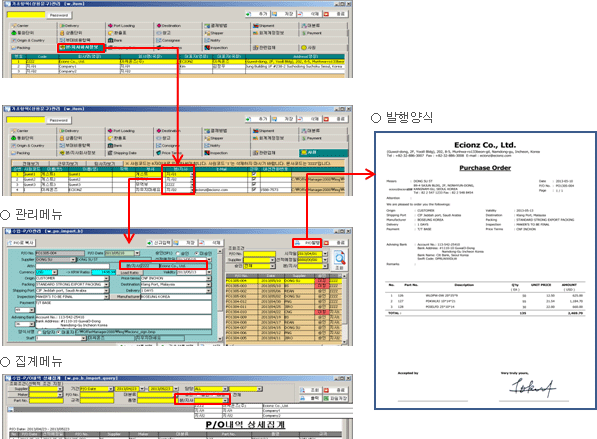Select the 승인 approval radio button
Screen dimensions: 597x439
click(178, 254)
